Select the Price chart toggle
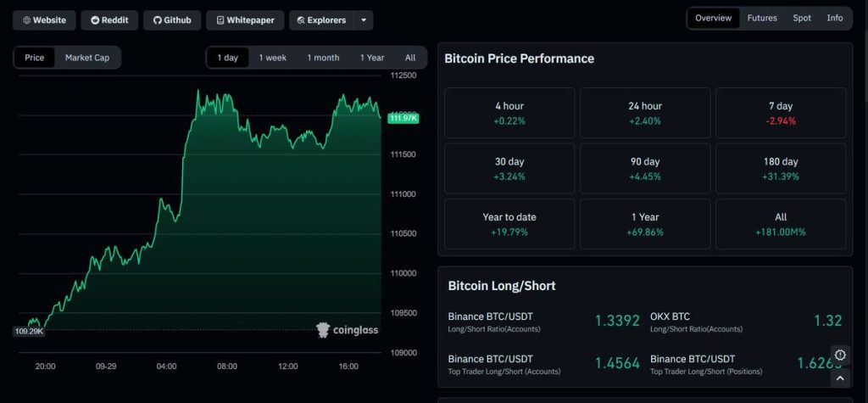This screenshot has width=868, height=403. pos(35,58)
